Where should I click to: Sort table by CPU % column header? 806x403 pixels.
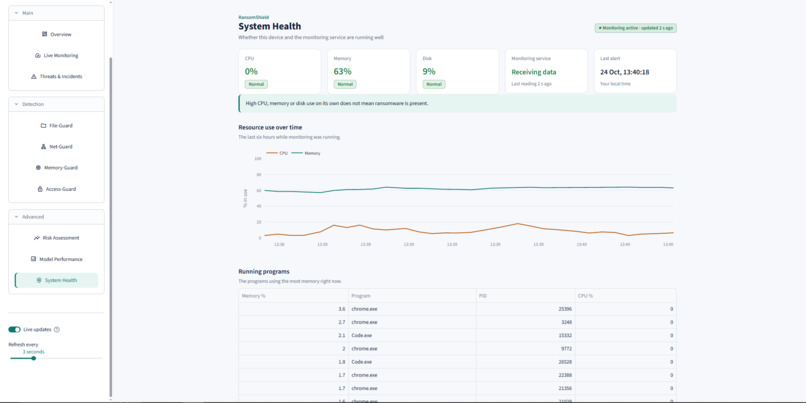(x=626, y=296)
